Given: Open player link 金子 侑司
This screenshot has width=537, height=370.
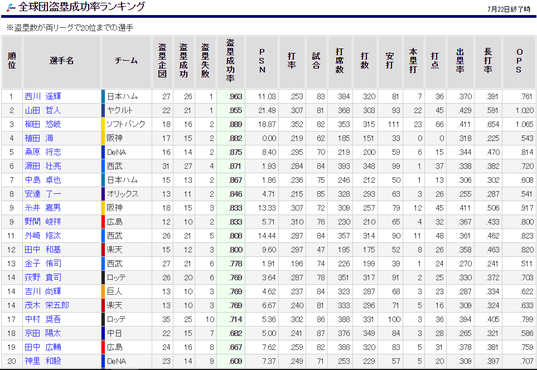Looking at the screenshot, I should (43, 263).
